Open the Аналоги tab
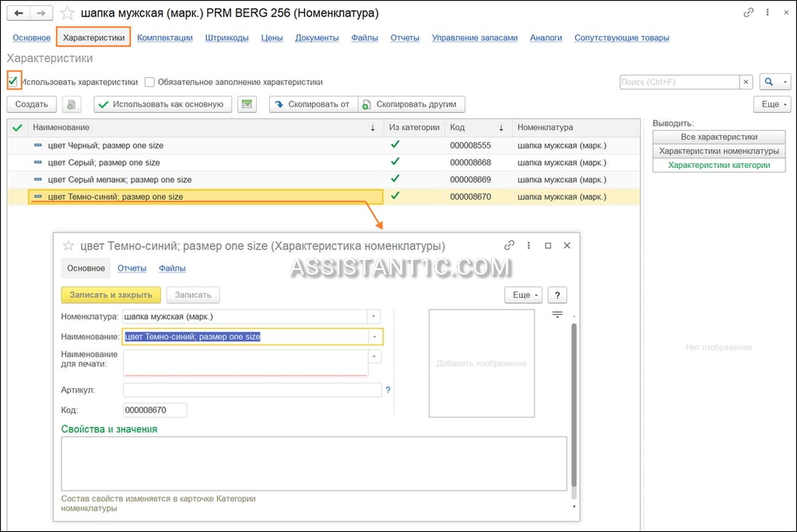The image size is (797, 532). point(546,37)
